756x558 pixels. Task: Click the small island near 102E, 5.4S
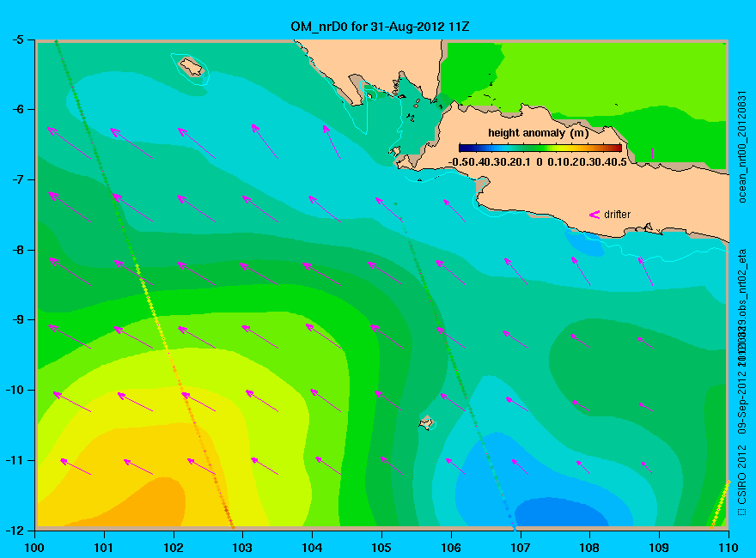(192, 68)
